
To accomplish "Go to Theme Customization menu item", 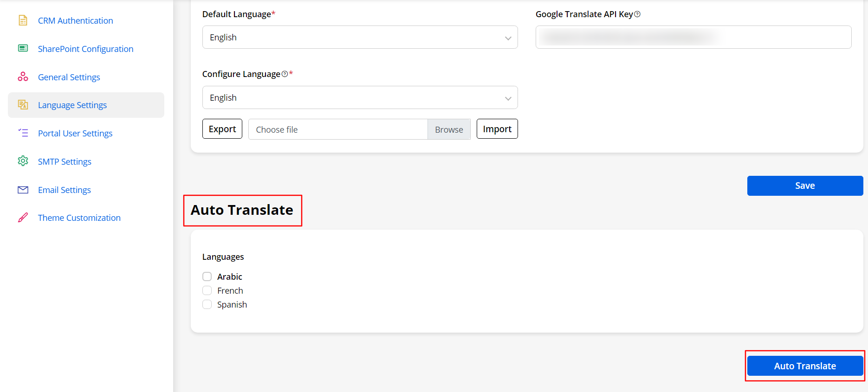I will click(x=79, y=218).
